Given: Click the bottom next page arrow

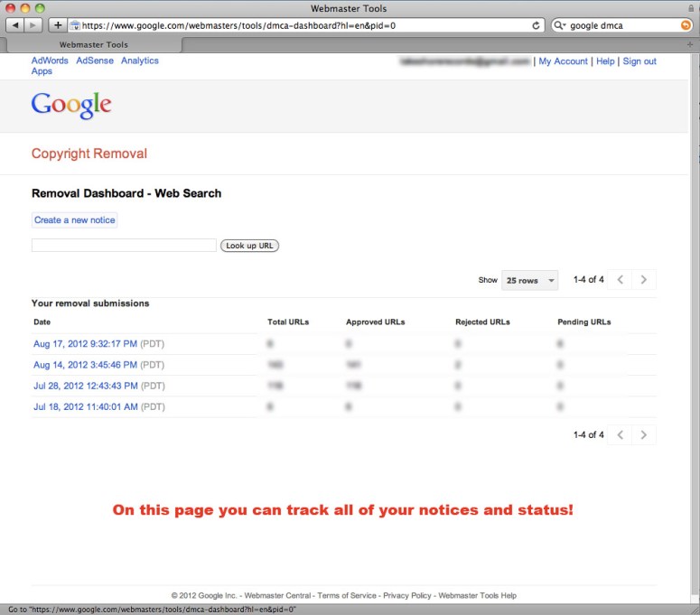Looking at the screenshot, I should (x=643, y=434).
